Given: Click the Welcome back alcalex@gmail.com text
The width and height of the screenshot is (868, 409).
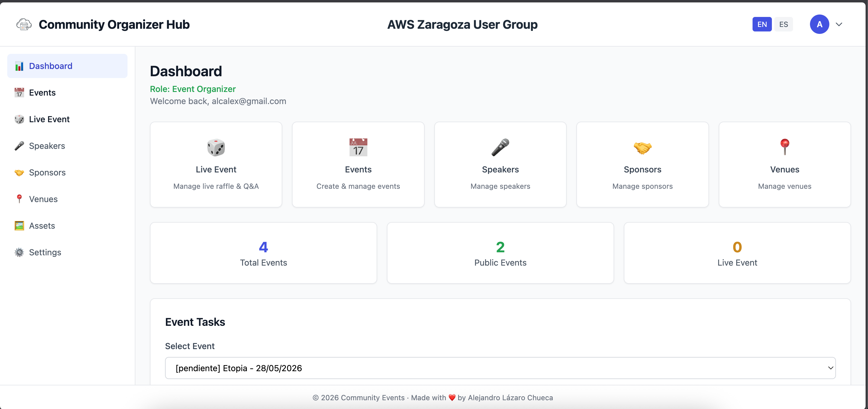Looking at the screenshot, I should pyautogui.click(x=218, y=101).
